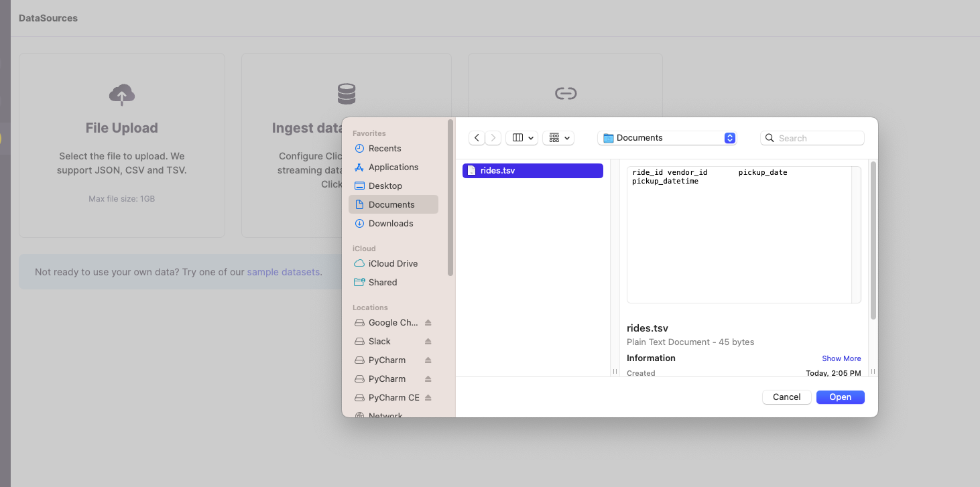980x487 pixels.
Task: Open the item grouping dropdown
Action: point(558,138)
